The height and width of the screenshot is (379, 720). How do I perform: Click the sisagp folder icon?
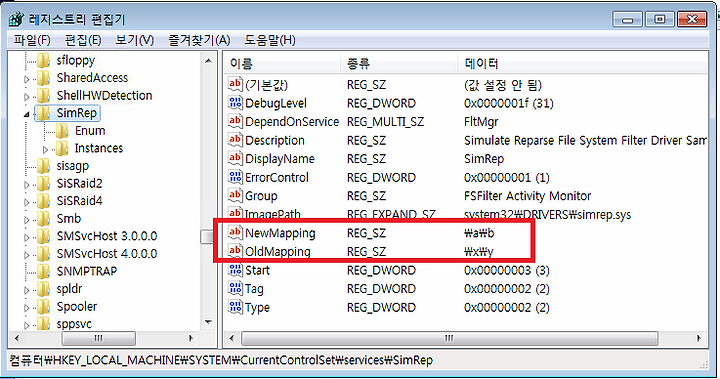click(x=44, y=166)
